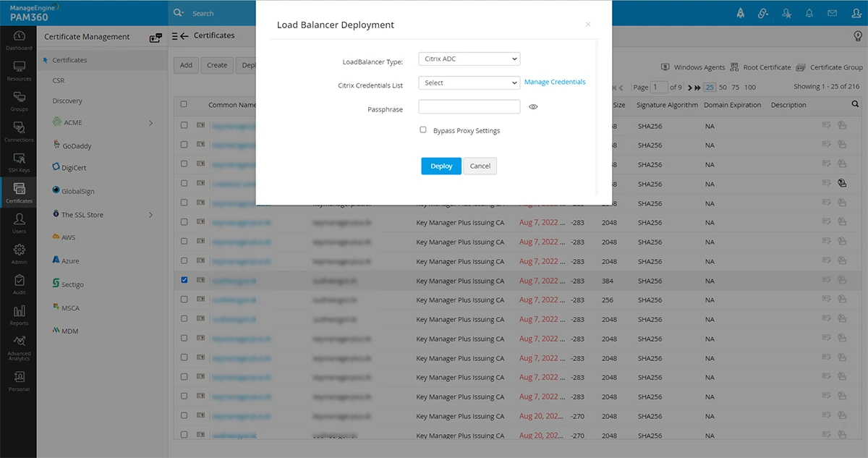Open the Manage Credentials link
868x458 pixels.
tap(555, 82)
